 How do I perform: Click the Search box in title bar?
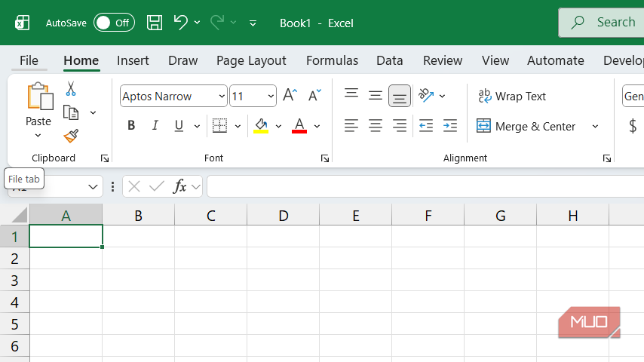(x=601, y=23)
